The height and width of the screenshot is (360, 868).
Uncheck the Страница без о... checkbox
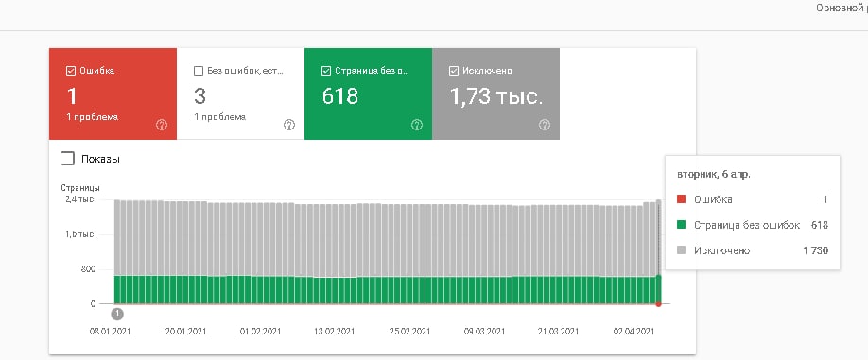coord(326,71)
